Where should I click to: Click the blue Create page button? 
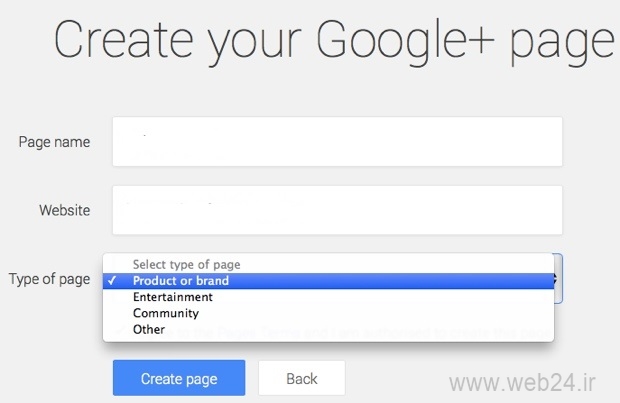(x=179, y=378)
